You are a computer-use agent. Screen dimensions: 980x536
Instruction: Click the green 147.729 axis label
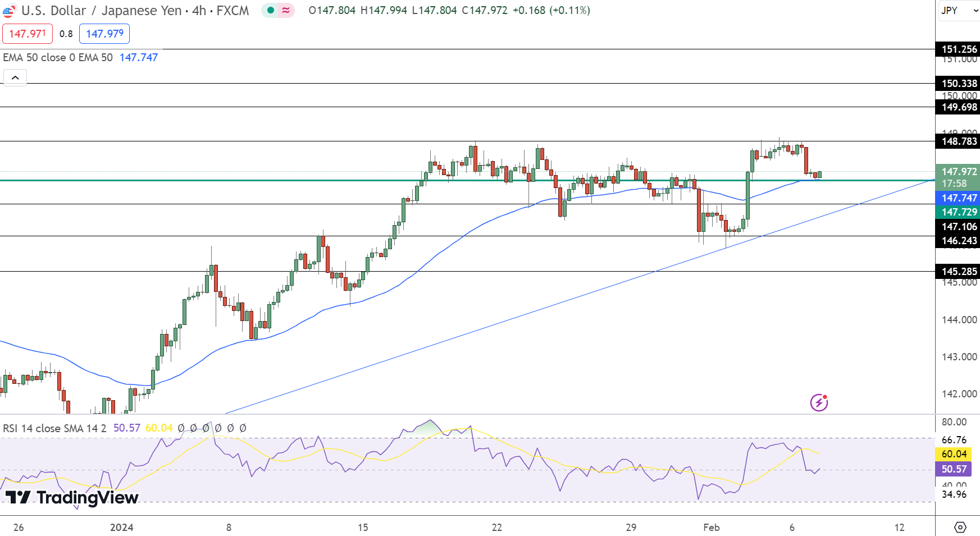958,212
